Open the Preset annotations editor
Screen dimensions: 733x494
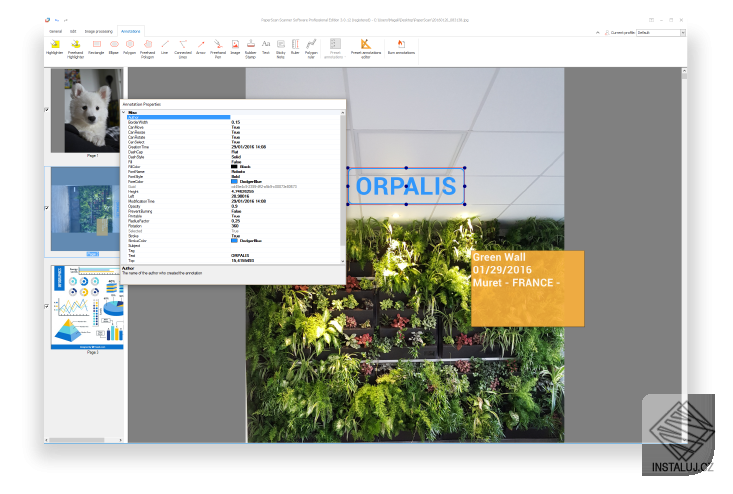366,48
